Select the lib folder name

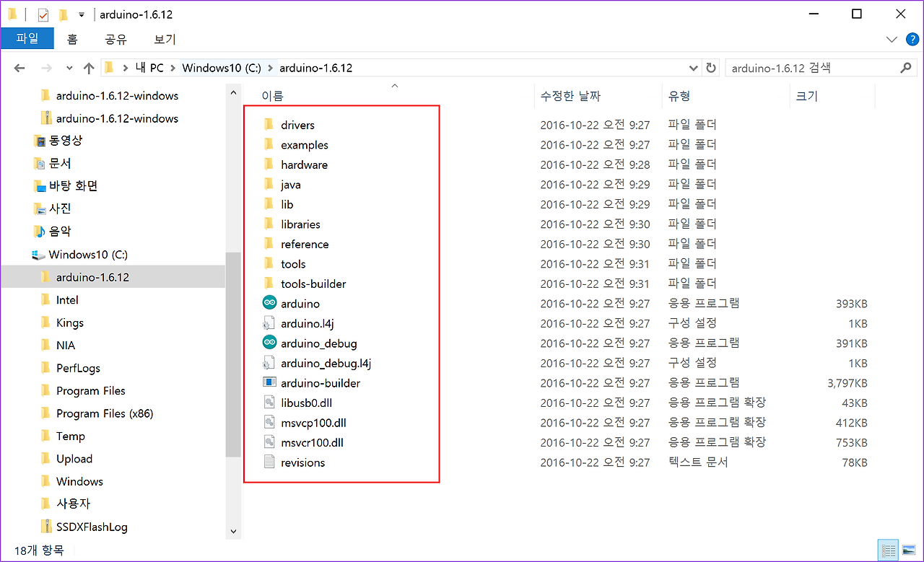tap(287, 204)
